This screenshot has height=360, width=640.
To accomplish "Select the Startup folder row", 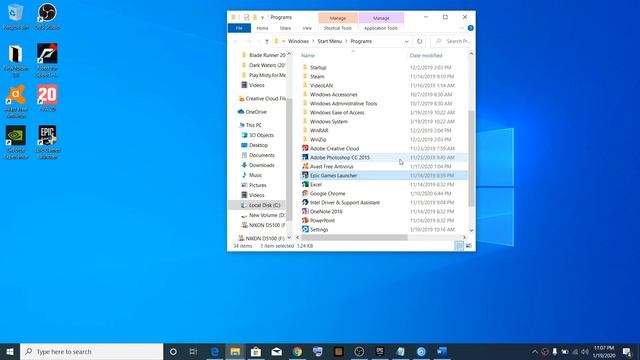I will [384, 67].
